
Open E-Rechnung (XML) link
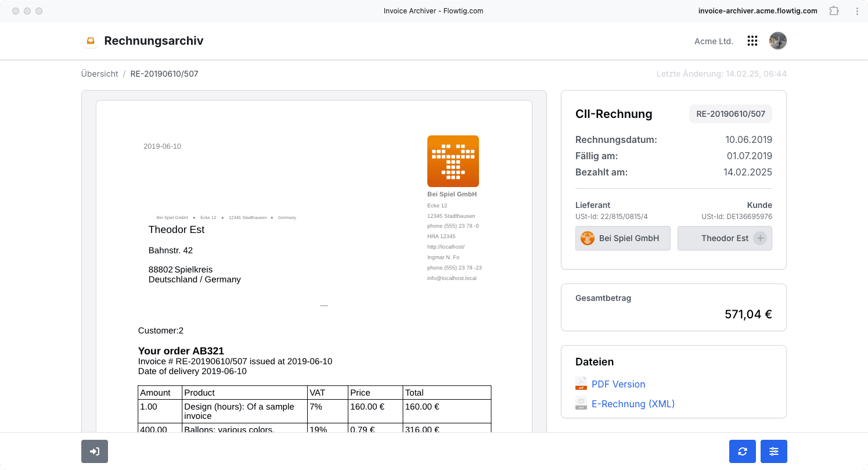pos(633,404)
